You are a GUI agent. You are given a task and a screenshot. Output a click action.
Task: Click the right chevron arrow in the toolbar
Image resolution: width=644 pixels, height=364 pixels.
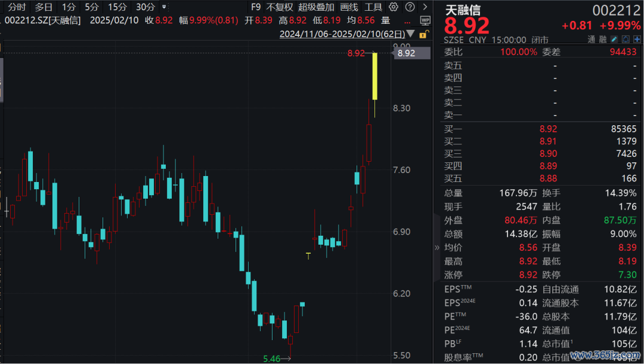(425, 7)
